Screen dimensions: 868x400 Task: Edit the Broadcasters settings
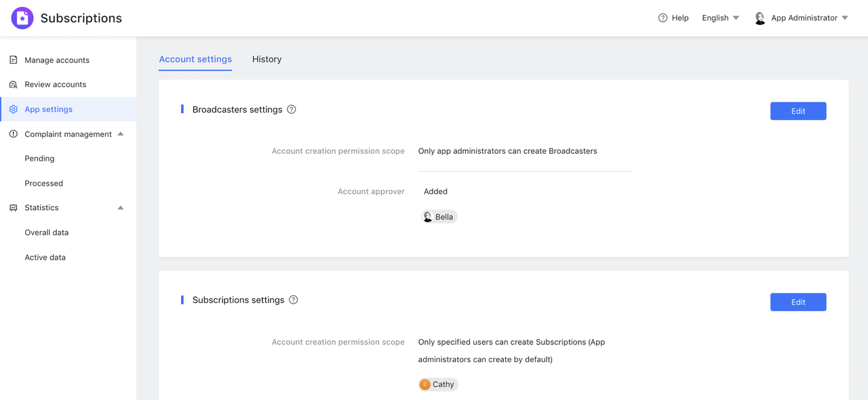pyautogui.click(x=797, y=111)
